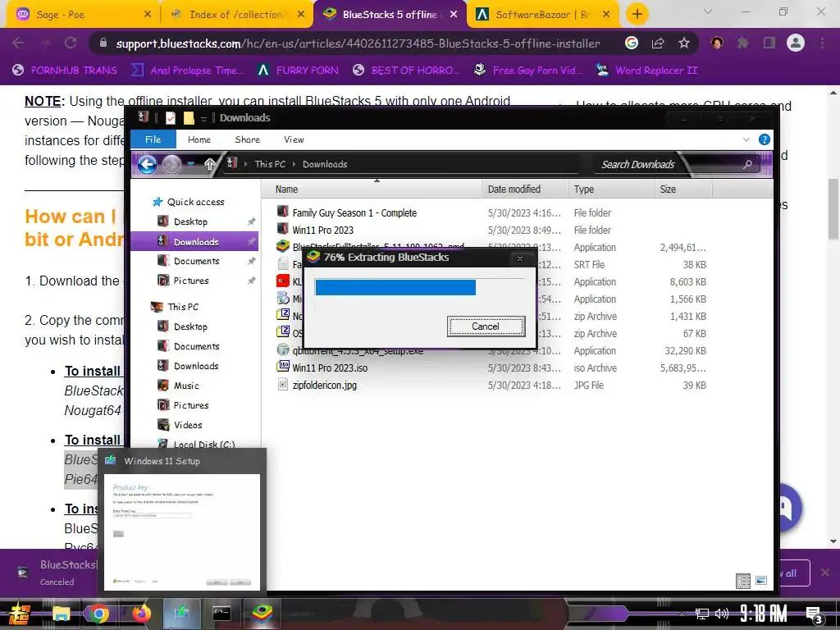
Task: Click the extraction progress bar
Action: click(420, 287)
